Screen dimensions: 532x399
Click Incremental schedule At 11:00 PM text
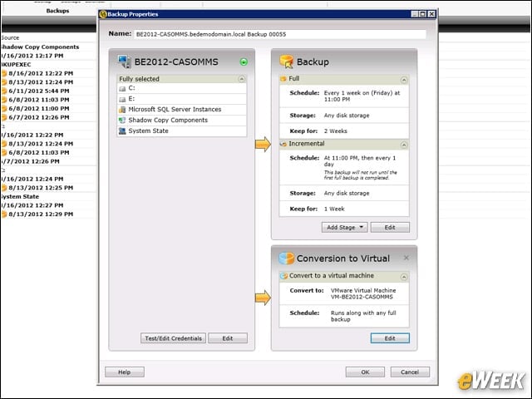click(x=360, y=161)
